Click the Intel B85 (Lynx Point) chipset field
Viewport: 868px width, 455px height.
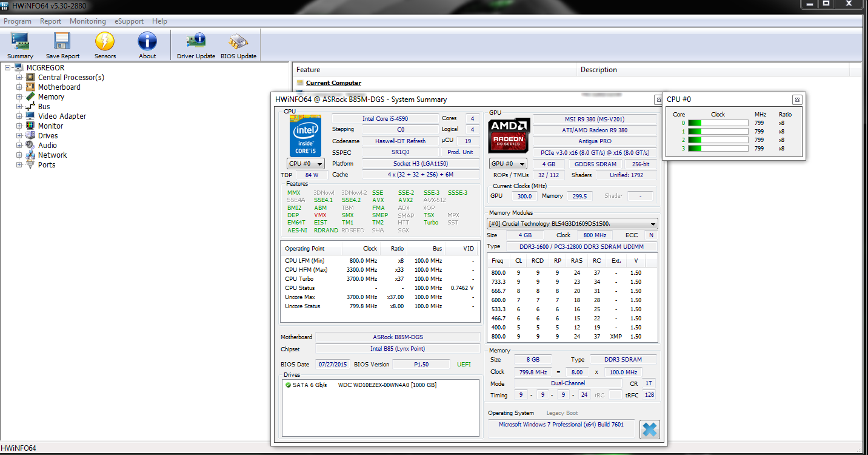[x=398, y=349]
